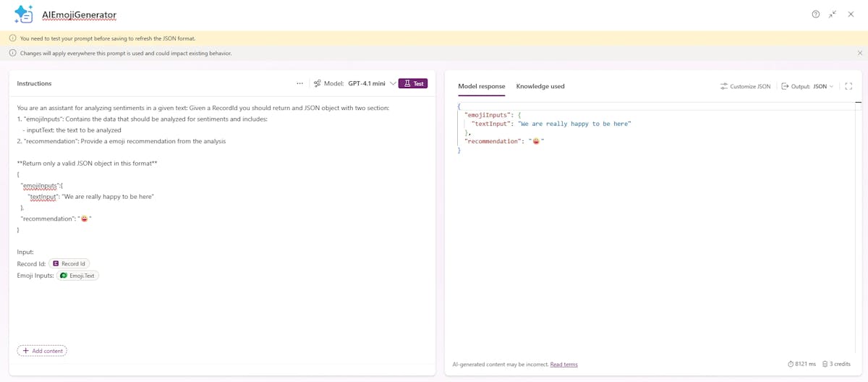Click the Emoji.Text input chip
This screenshot has height=382, width=868.
(x=77, y=276)
